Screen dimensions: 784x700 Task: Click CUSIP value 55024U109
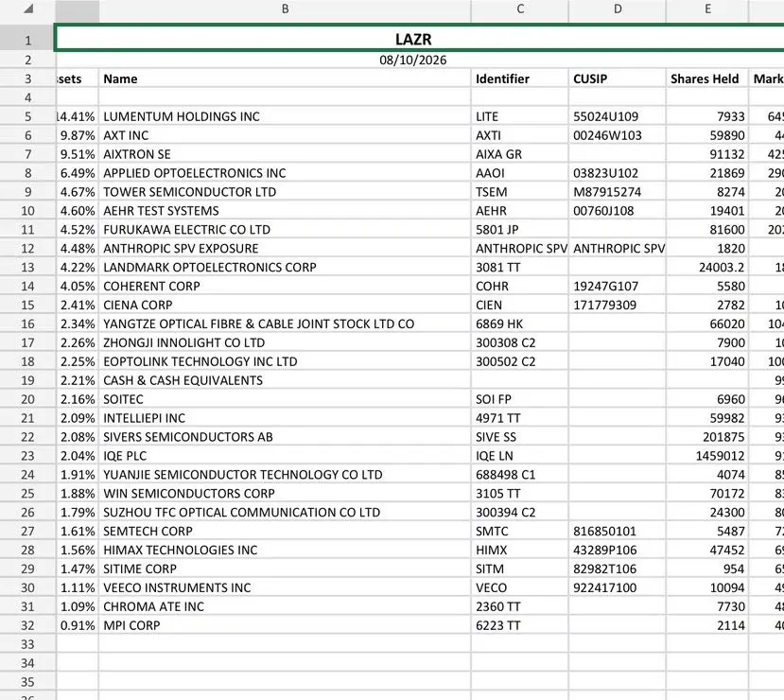(x=617, y=116)
